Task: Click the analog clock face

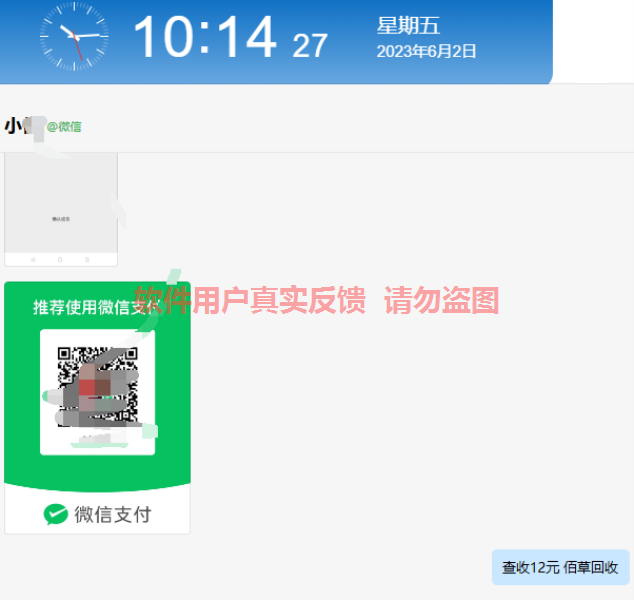Action: (x=74, y=37)
